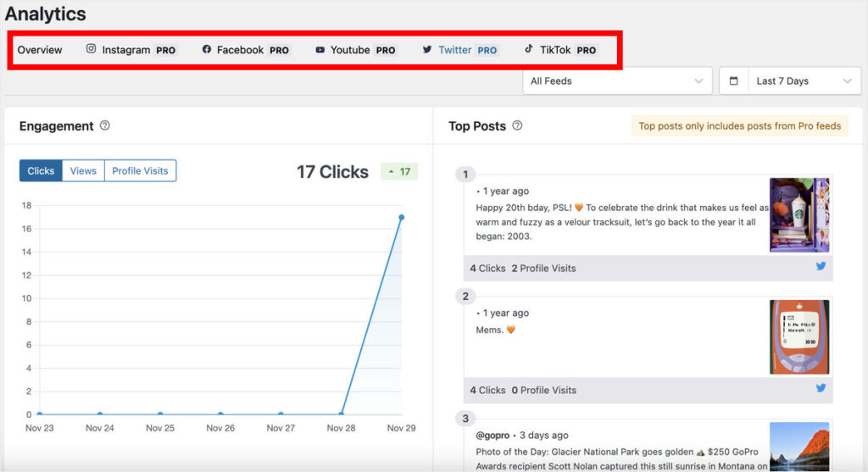Image resolution: width=868 pixels, height=472 pixels.
Task: Click the rank 1 badge
Action: (465, 175)
